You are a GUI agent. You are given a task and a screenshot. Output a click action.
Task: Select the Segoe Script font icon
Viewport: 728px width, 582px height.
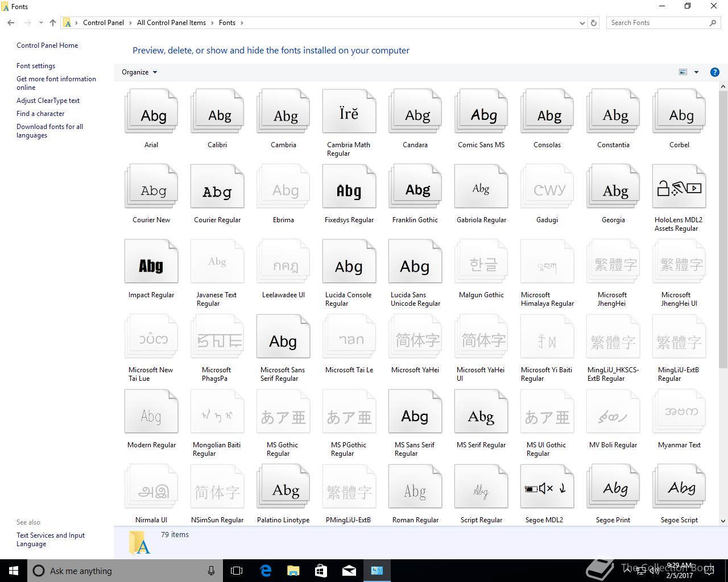[x=679, y=487]
